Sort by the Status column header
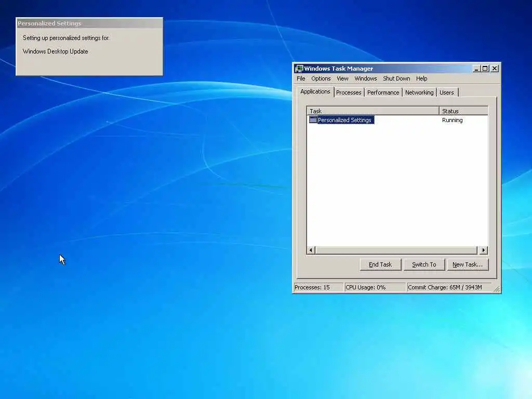Image resolution: width=532 pixels, height=399 pixels. [463, 111]
